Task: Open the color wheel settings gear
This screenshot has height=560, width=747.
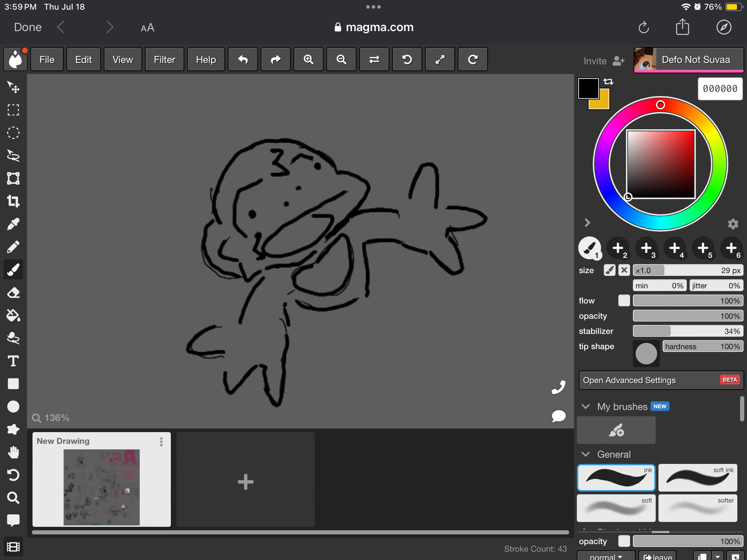Action: (x=733, y=224)
